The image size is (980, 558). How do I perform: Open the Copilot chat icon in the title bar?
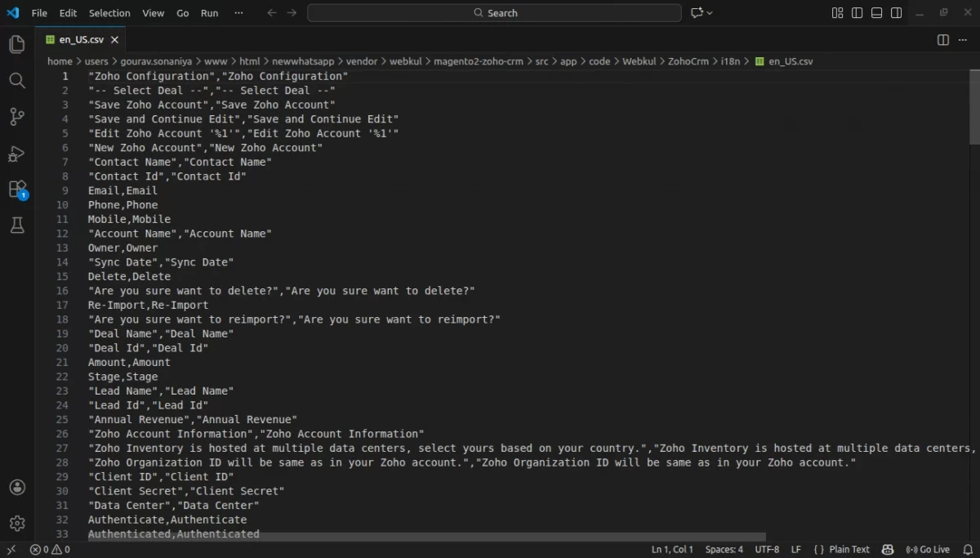tap(697, 13)
